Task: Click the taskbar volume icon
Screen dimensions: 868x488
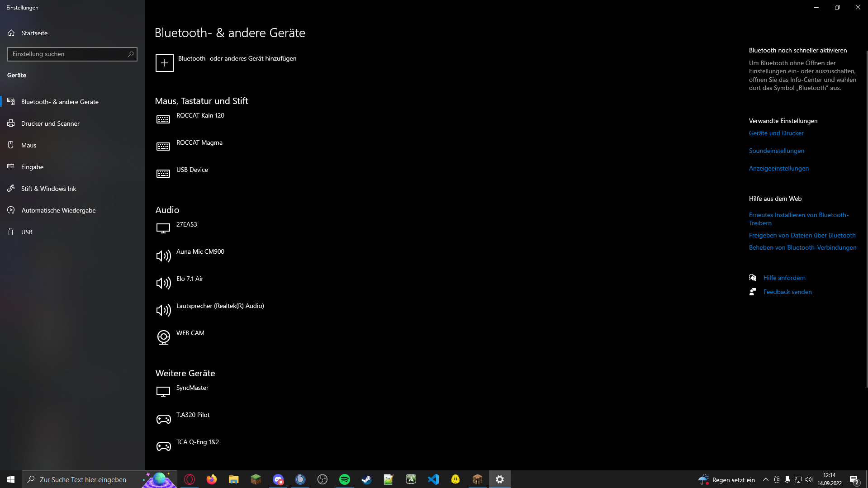Action: tap(809, 479)
